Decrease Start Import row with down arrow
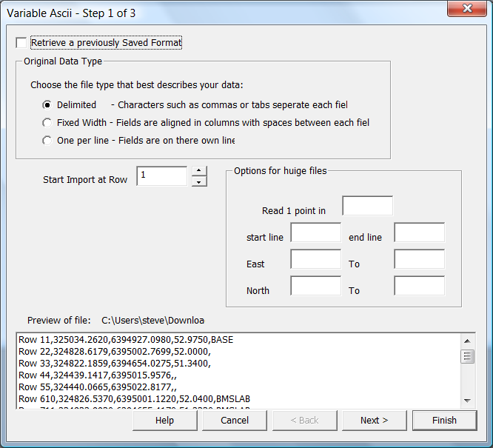493x448 pixels. (198, 181)
